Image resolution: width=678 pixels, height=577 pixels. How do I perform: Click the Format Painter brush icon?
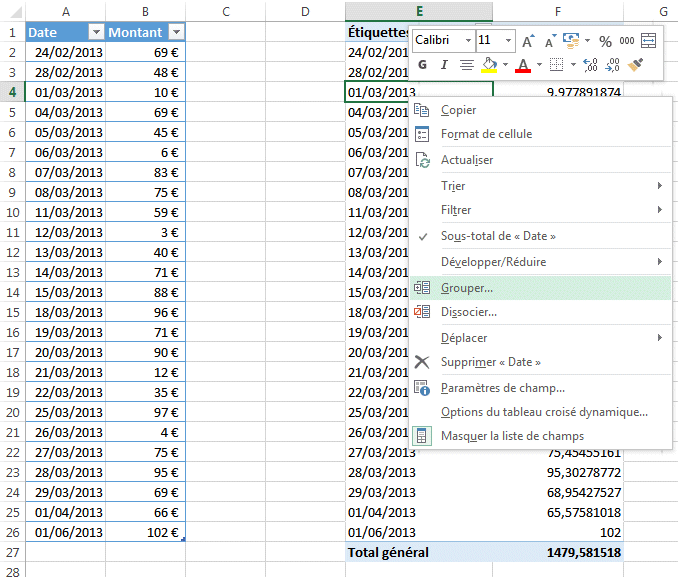pos(635,65)
